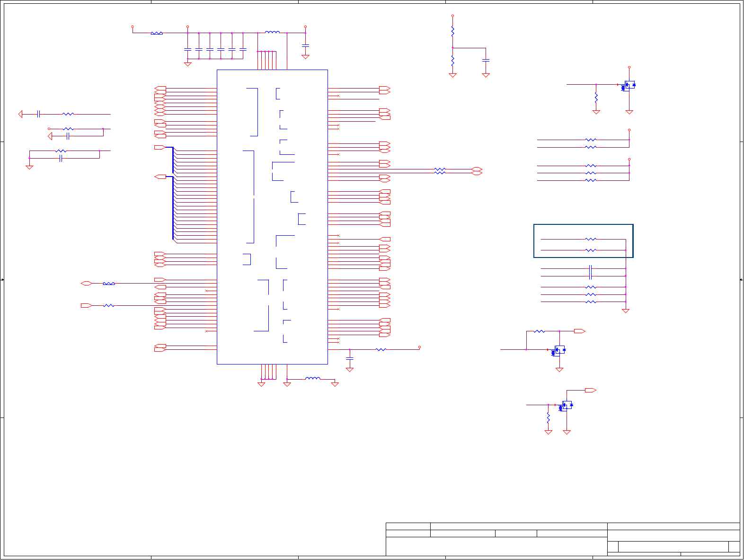Click rightmost capacitor in six-capacitor bank
The height and width of the screenshot is (560, 744).
pyautogui.click(x=243, y=49)
